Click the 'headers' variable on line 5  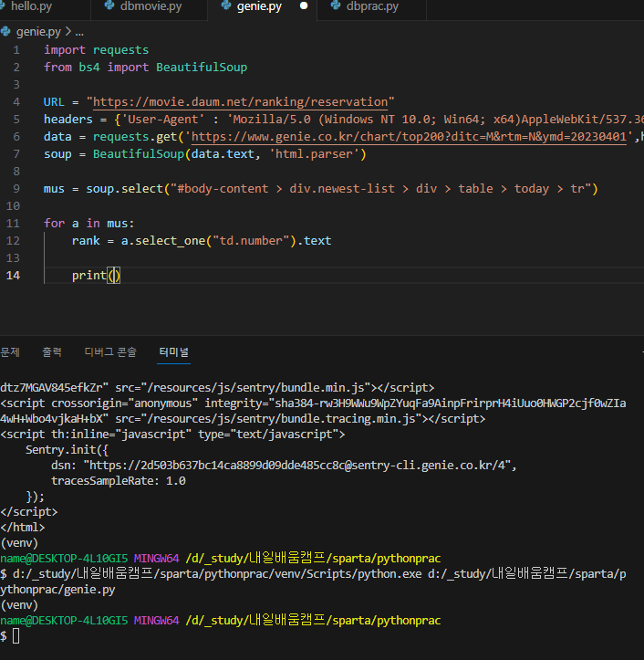[x=68, y=120]
